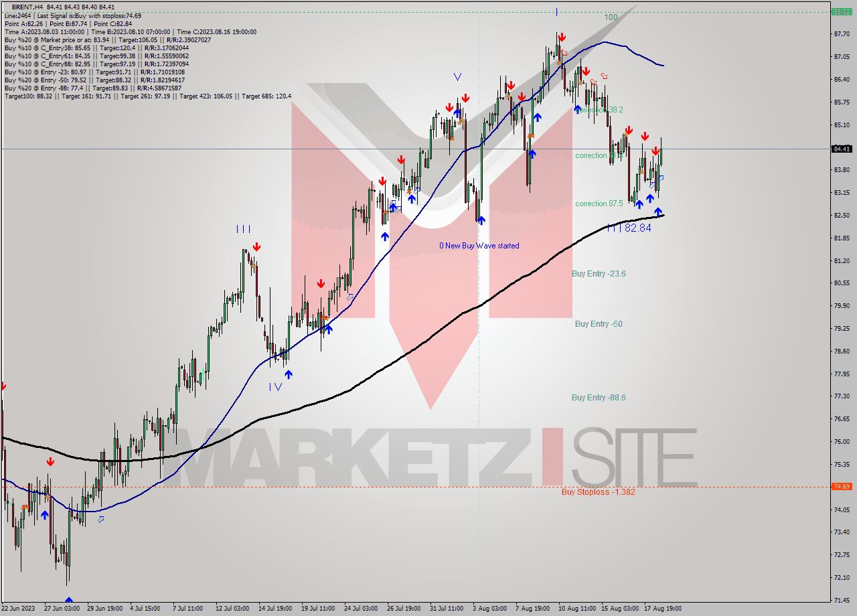
Task: Click the '27 Jun 03:00' time label
Action: [62, 609]
